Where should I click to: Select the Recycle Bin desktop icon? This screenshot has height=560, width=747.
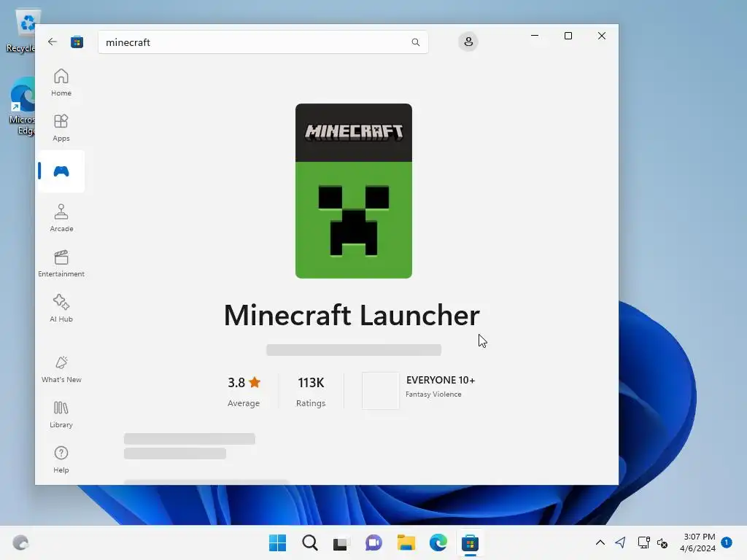click(x=21, y=31)
